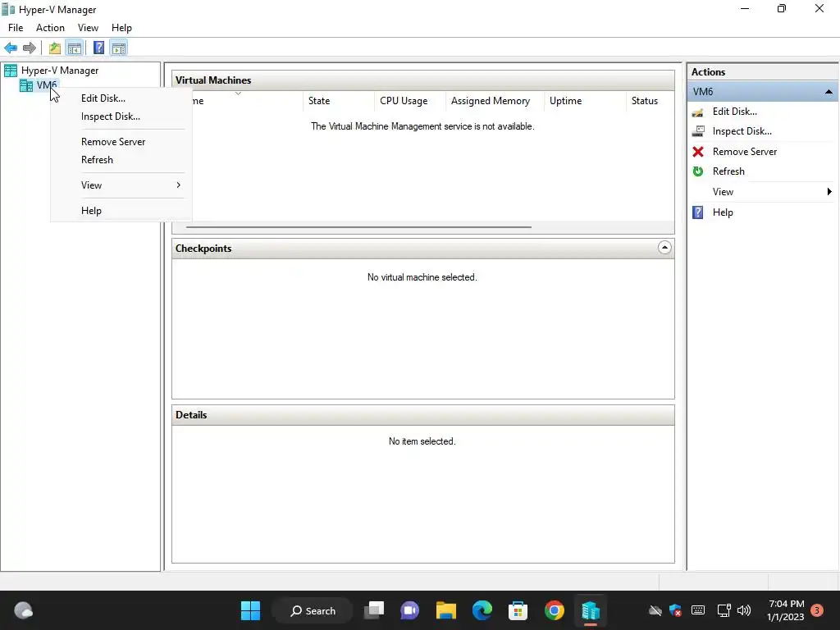Open Task View icon on taskbar
Viewport: 840px width, 630px height.
pyautogui.click(x=374, y=610)
